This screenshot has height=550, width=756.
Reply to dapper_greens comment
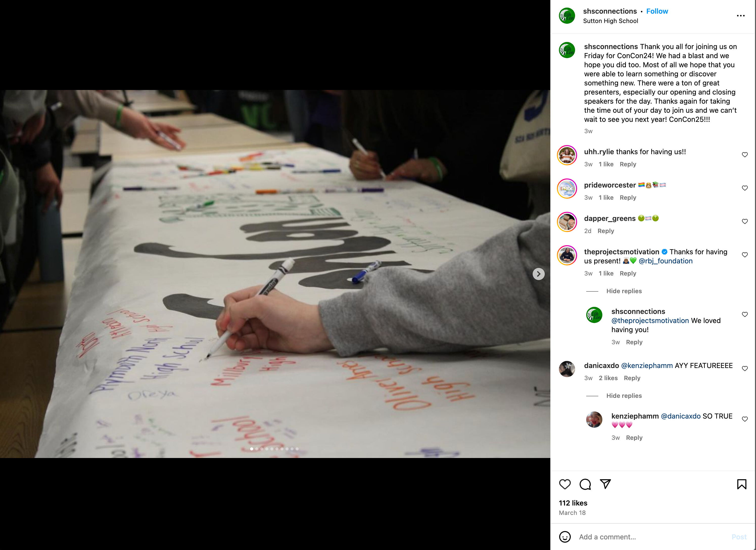[x=606, y=231]
